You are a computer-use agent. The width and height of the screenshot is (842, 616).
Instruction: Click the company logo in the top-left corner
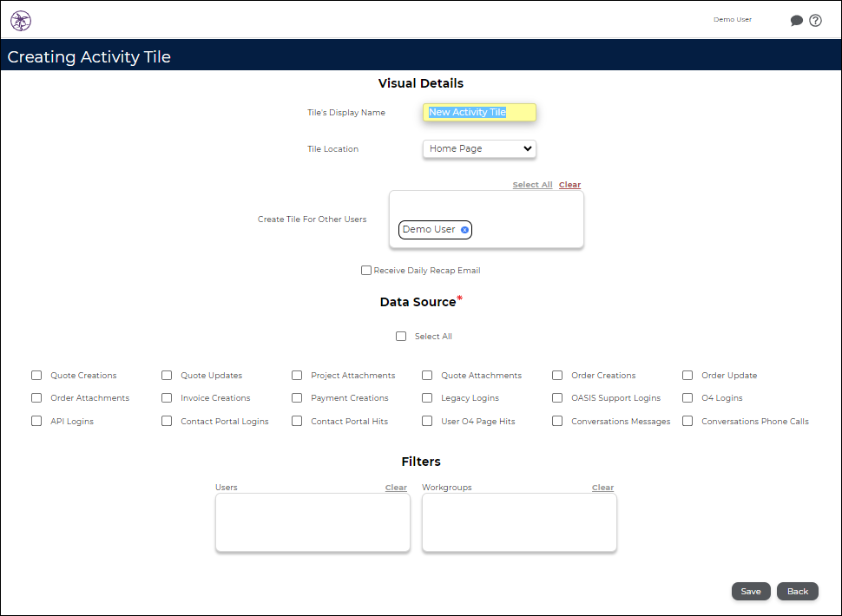[21, 20]
